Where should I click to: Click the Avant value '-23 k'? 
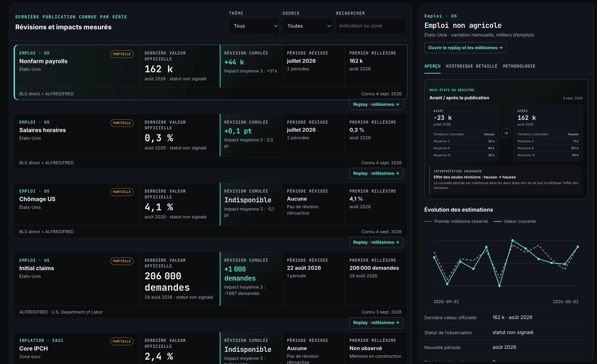[443, 118]
